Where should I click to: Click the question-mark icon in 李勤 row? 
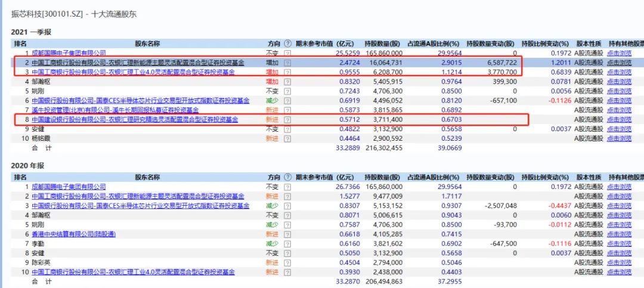pos(287,244)
